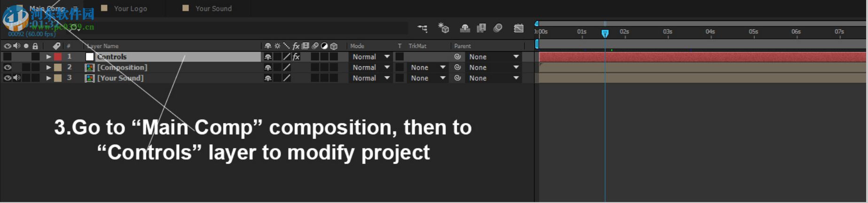Switch to the Your Logo tab
This screenshot has height=203, width=868.
[x=130, y=8]
